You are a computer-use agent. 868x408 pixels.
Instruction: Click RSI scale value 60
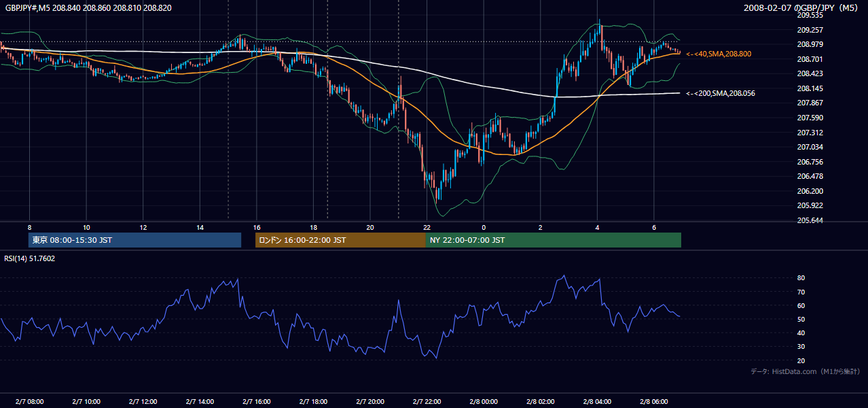(x=801, y=305)
